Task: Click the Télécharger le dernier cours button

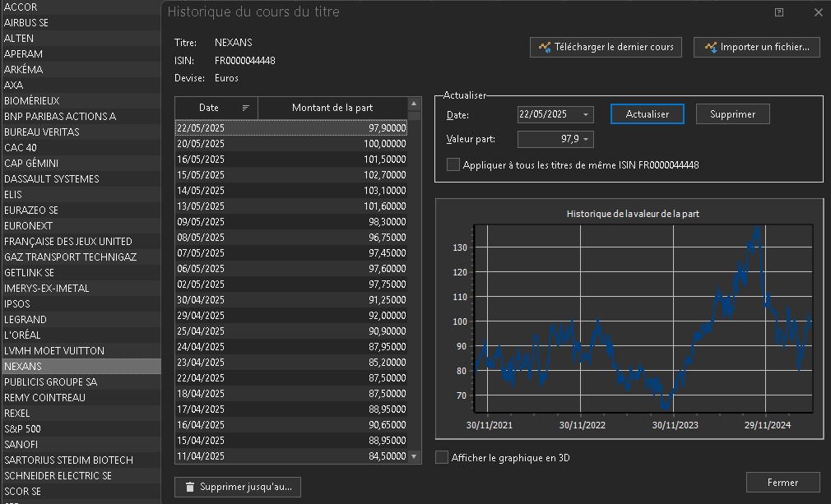Action: tap(606, 47)
